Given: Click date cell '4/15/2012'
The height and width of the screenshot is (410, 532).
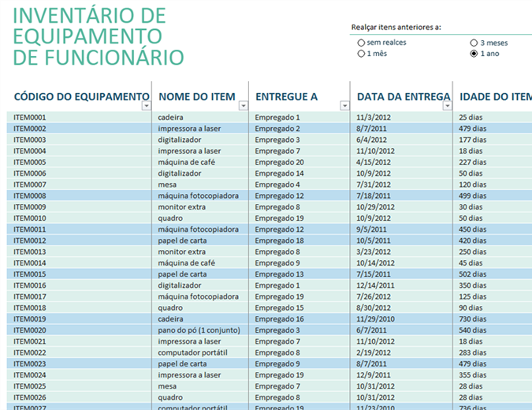Looking at the screenshot, I should pos(374,162).
